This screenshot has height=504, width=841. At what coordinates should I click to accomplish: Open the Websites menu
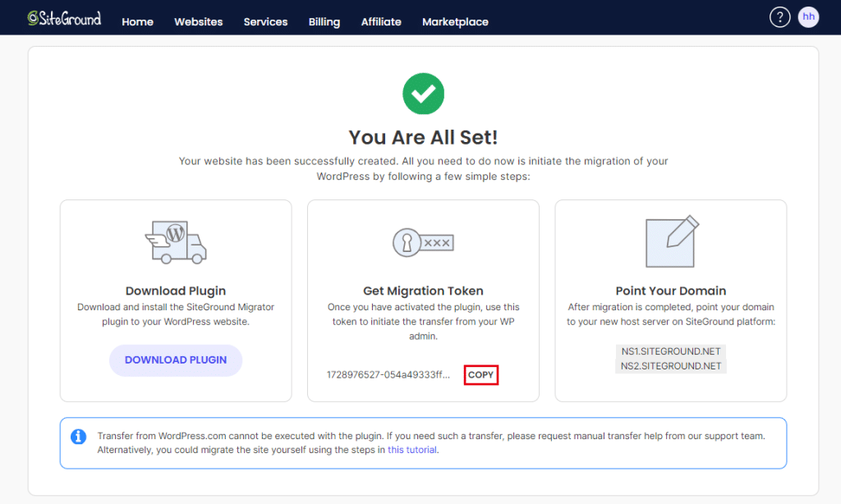tap(199, 22)
